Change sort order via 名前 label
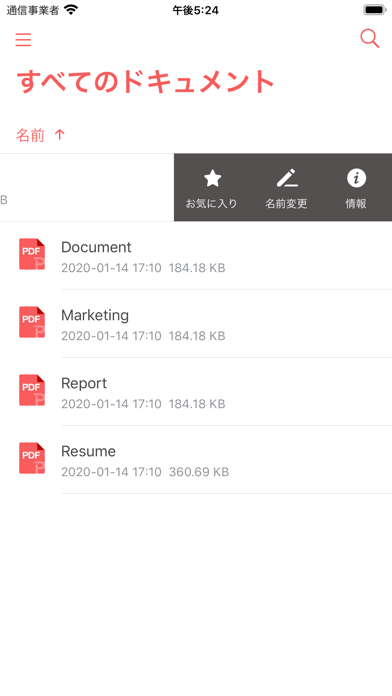Screen dimensions: 392x696 (30, 134)
